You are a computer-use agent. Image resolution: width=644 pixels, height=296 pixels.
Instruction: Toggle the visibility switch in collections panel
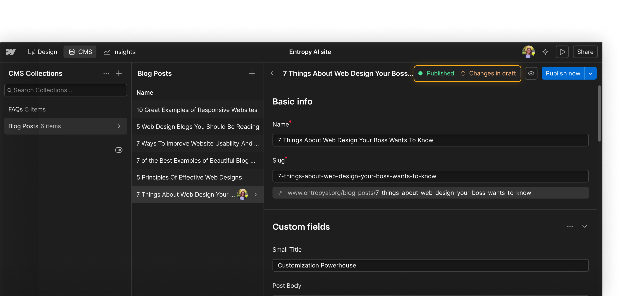click(119, 150)
